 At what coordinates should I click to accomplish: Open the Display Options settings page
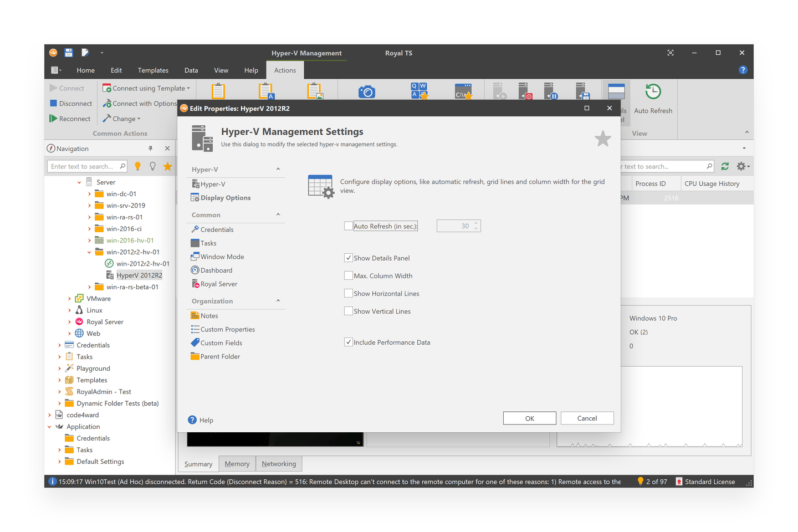225,197
